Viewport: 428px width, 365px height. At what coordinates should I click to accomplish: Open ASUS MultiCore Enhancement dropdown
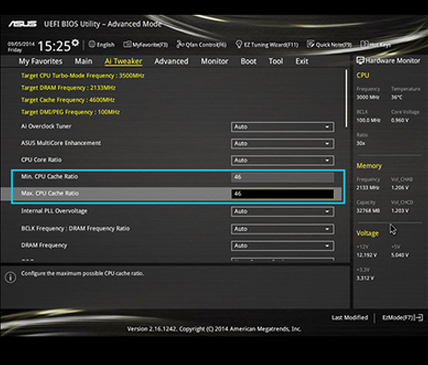(282, 144)
